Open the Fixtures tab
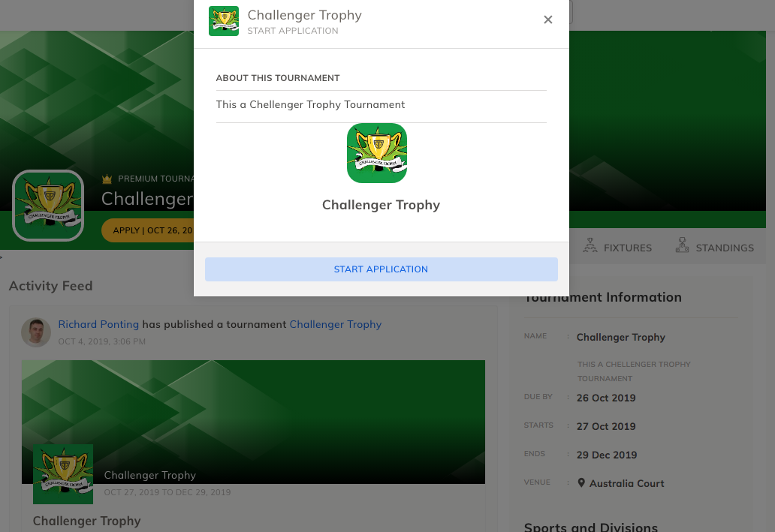This screenshot has width=775, height=532. pos(617,247)
